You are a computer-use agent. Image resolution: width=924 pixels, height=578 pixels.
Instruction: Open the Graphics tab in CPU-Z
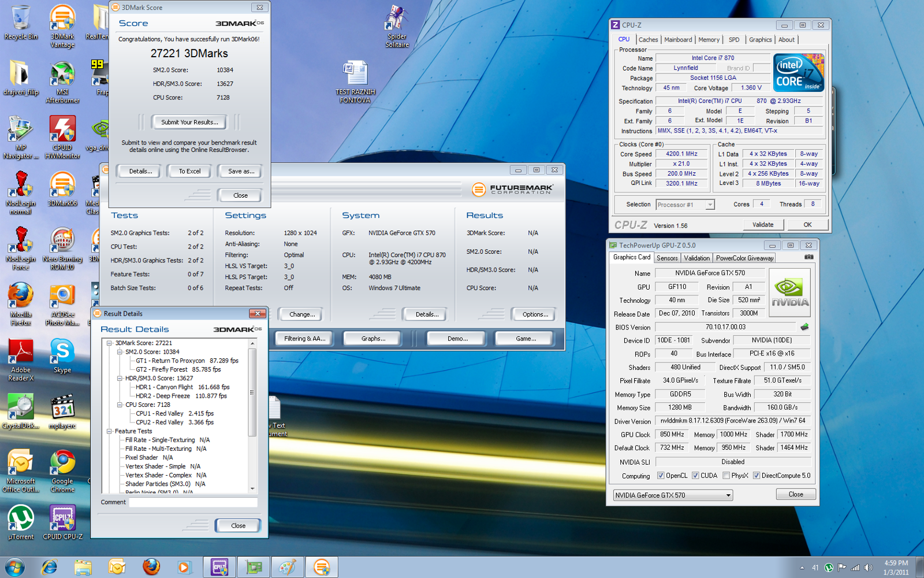pos(760,40)
